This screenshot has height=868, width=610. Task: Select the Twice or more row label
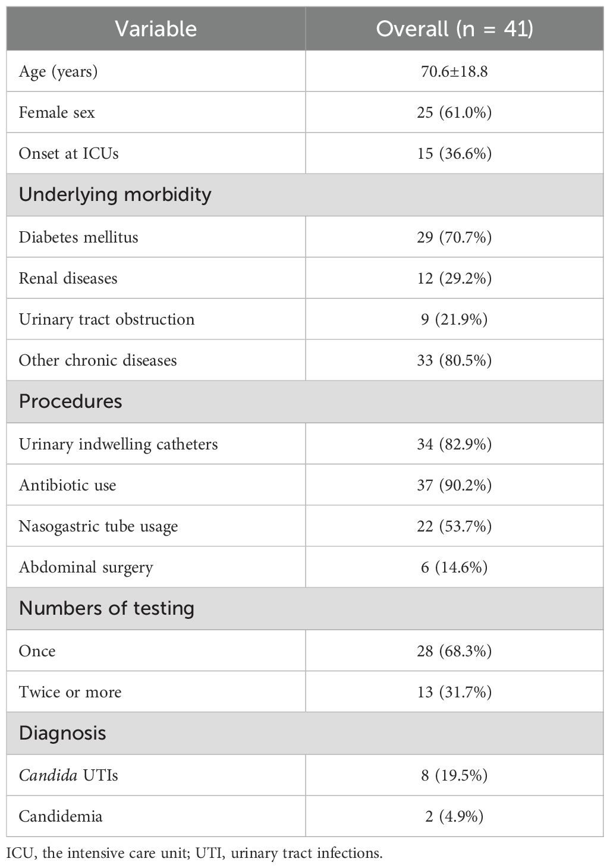[x=70, y=692]
